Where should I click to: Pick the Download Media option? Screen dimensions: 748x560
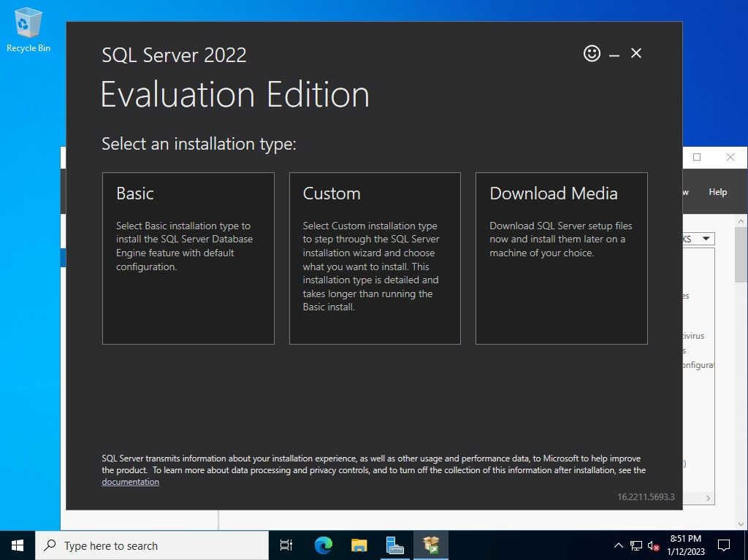tap(561, 258)
